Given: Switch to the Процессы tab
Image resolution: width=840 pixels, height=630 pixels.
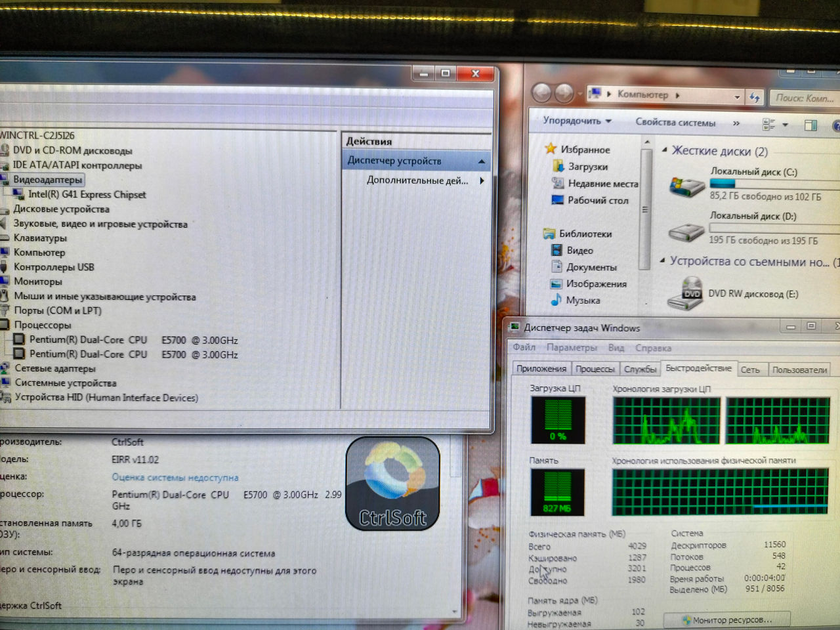Looking at the screenshot, I should (x=595, y=369).
